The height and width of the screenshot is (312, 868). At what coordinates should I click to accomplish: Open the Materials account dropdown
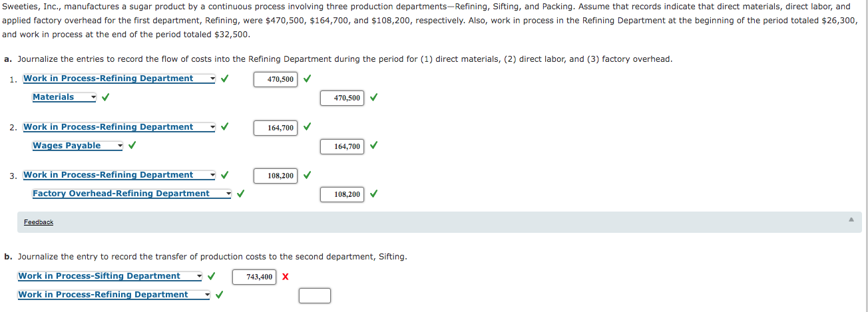tap(65, 97)
